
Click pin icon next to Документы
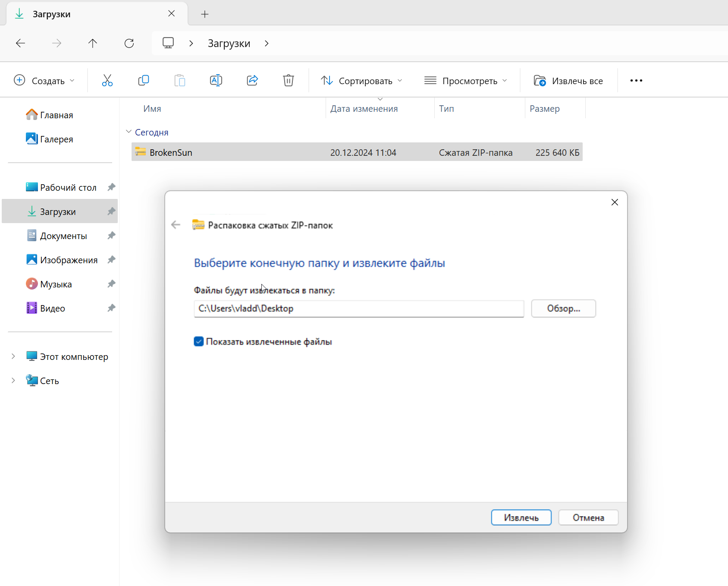click(111, 236)
